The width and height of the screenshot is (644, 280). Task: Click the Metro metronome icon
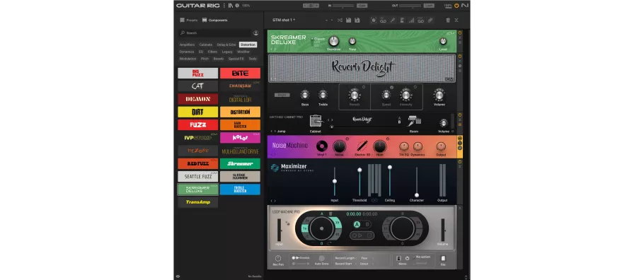pos(399,258)
